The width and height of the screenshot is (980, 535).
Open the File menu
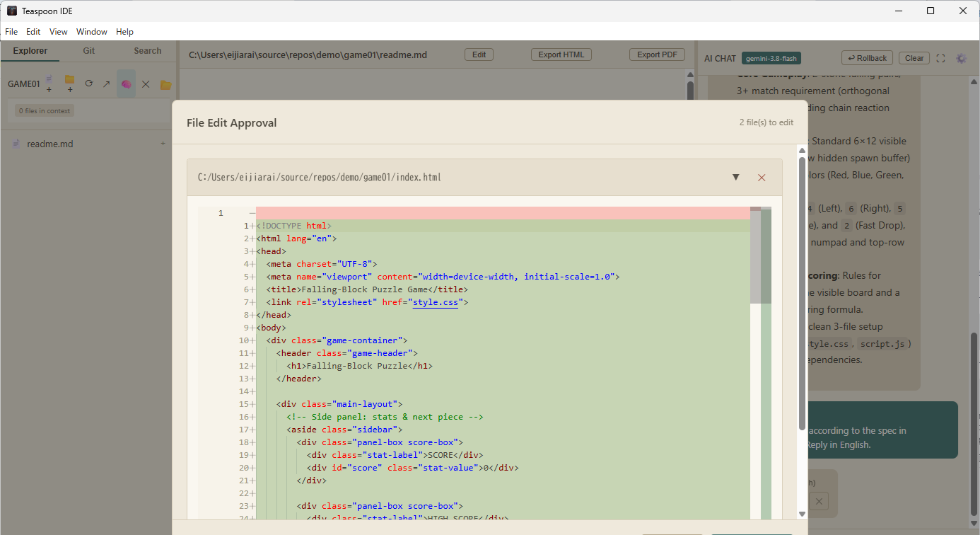(x=11, y=32)
